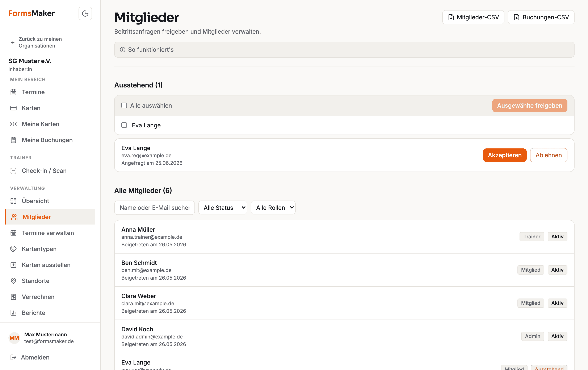The image size is (588, 370).
Task: Click the Mitglieder people icon
Action: coord(14,217)
